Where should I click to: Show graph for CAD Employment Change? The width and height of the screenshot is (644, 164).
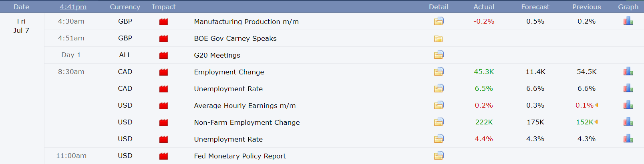pyautogui.click(x=628, y=72)
